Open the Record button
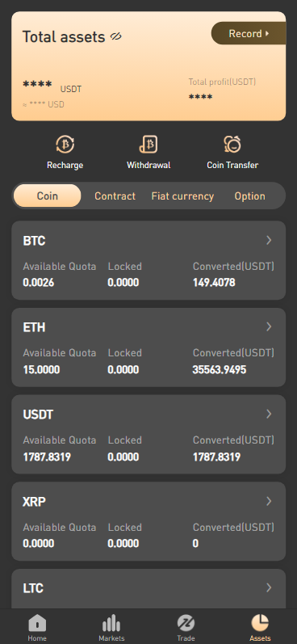The height and width of the screenshot is (644, 297). [x=249, y=33]
